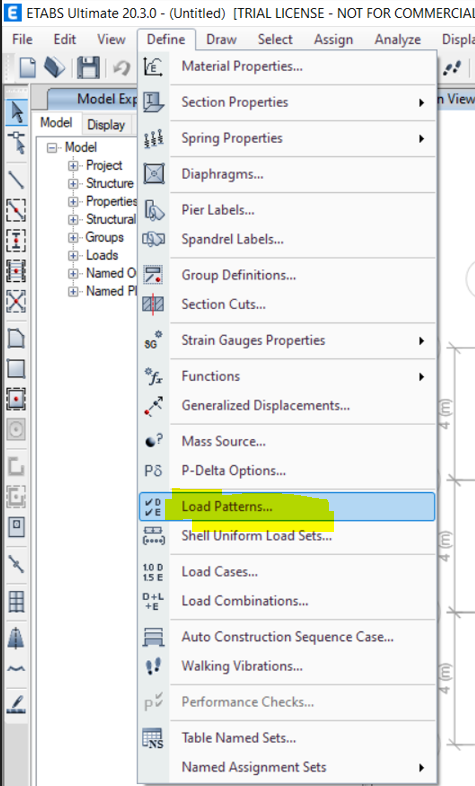The image size is (475, 786).
Task: Click the New Model blank page icon
Action: (28, 68)
